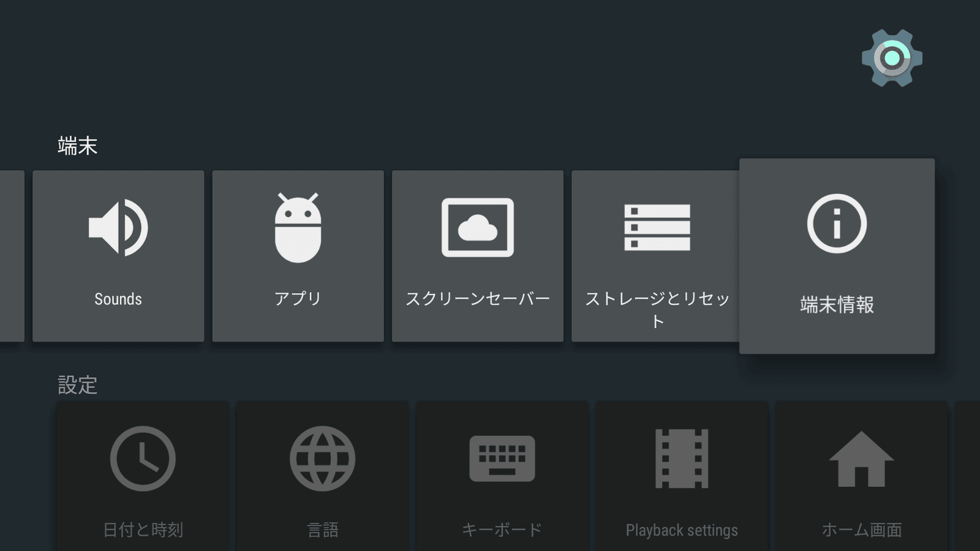Click the Settings gear icon
The width and height of the screenshot is (980, 551).
(892, 58)
